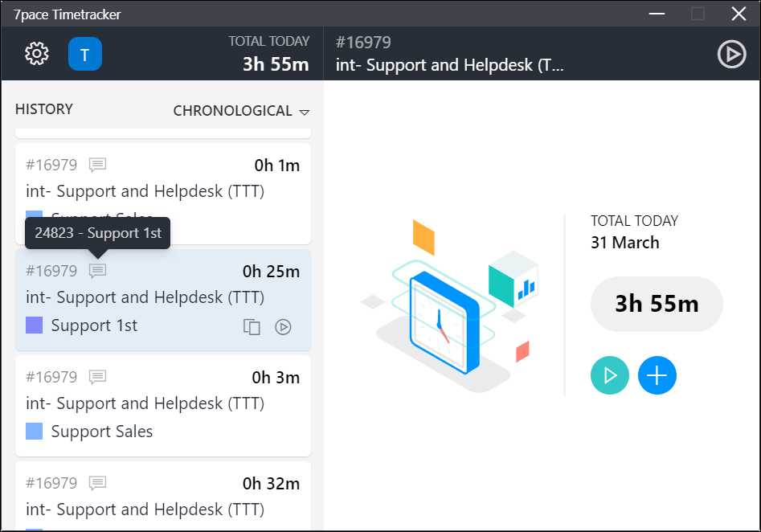Open comment icon on the 0h 32m entry
The image size is (761, 532).
(x=97, y=482)
